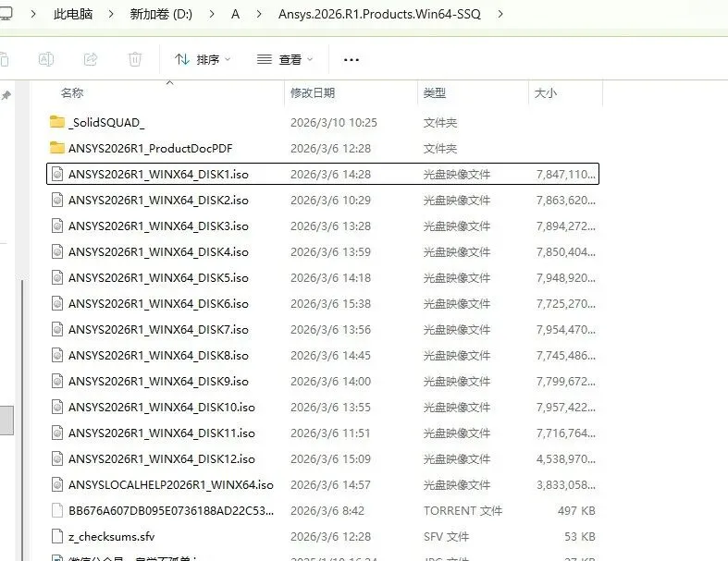Click the rename icon in toolbar
This screenshot has height=561, width=728.
(x=46, y=59)
